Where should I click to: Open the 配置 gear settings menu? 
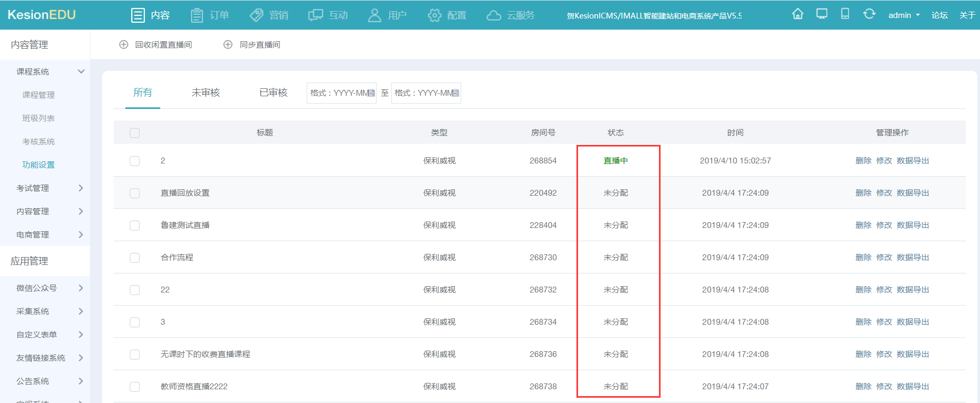click(x=447, y=15)
